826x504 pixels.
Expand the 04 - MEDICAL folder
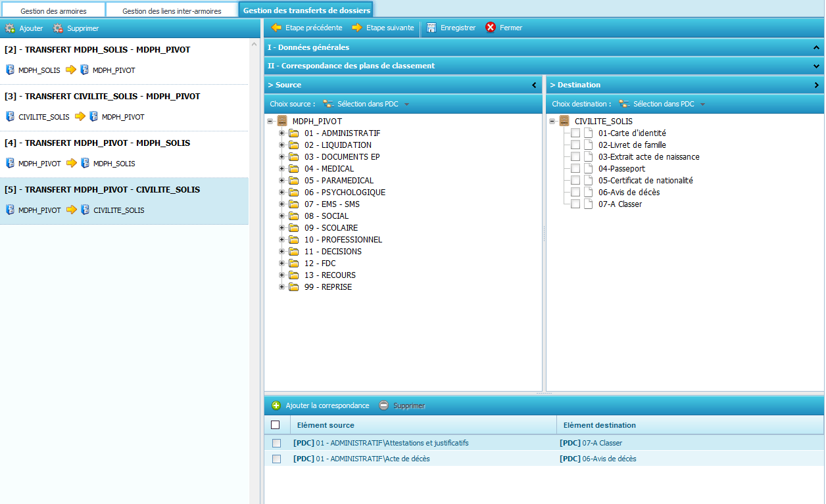281,169
